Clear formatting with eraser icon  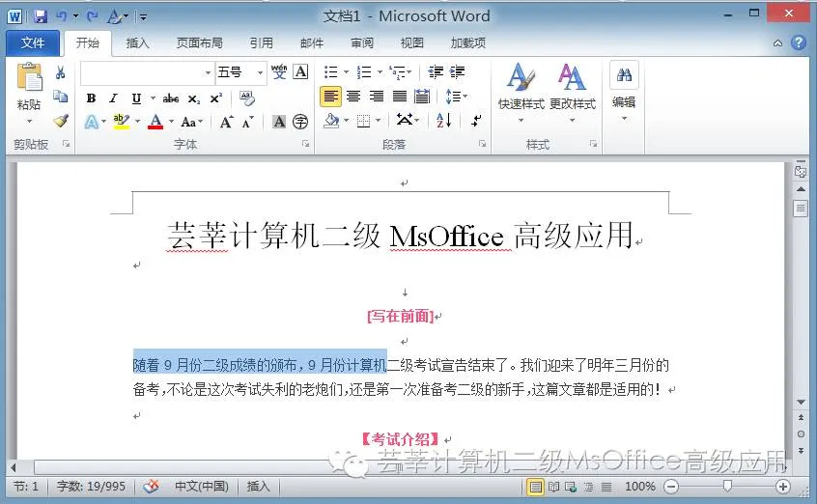pos(247,98)
